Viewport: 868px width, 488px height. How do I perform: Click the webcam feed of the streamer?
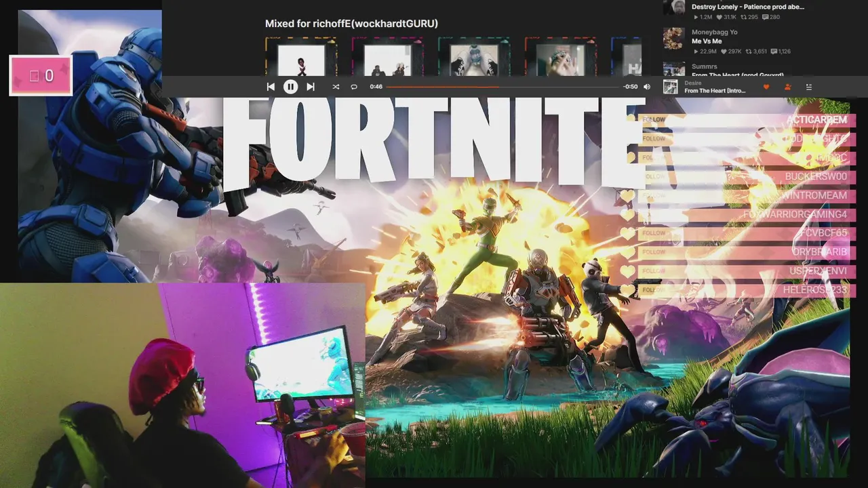tap(182, 385)
